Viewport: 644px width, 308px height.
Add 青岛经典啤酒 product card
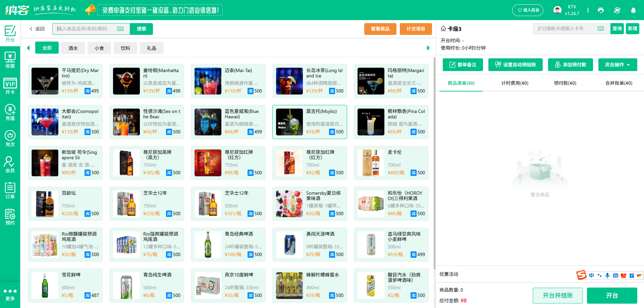click(x=228, y=245)
